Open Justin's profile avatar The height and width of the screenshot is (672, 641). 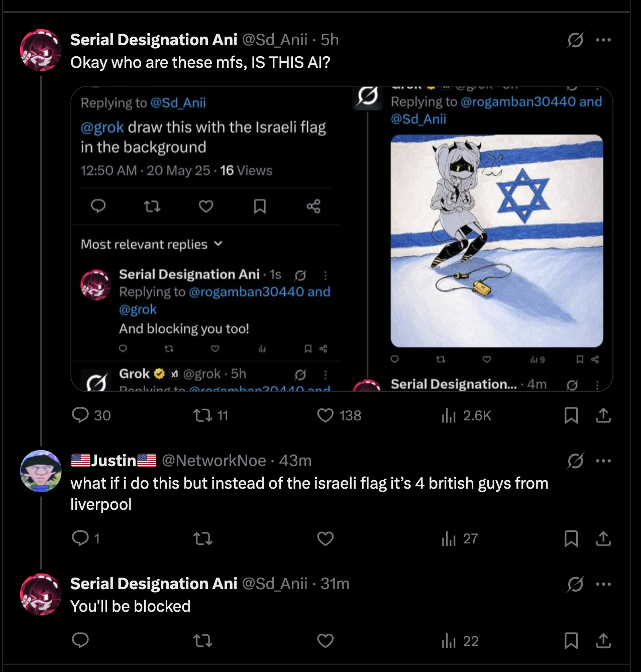click(41, 471)
